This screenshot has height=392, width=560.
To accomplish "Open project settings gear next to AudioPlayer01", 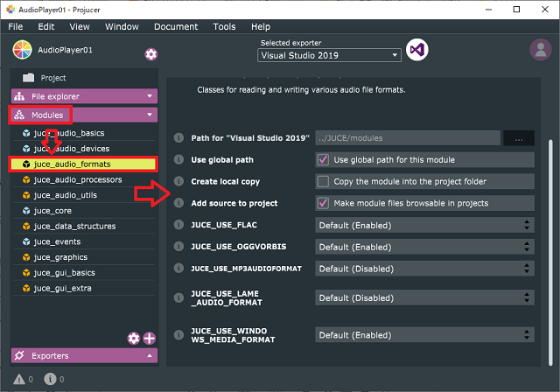I will 150,54.
